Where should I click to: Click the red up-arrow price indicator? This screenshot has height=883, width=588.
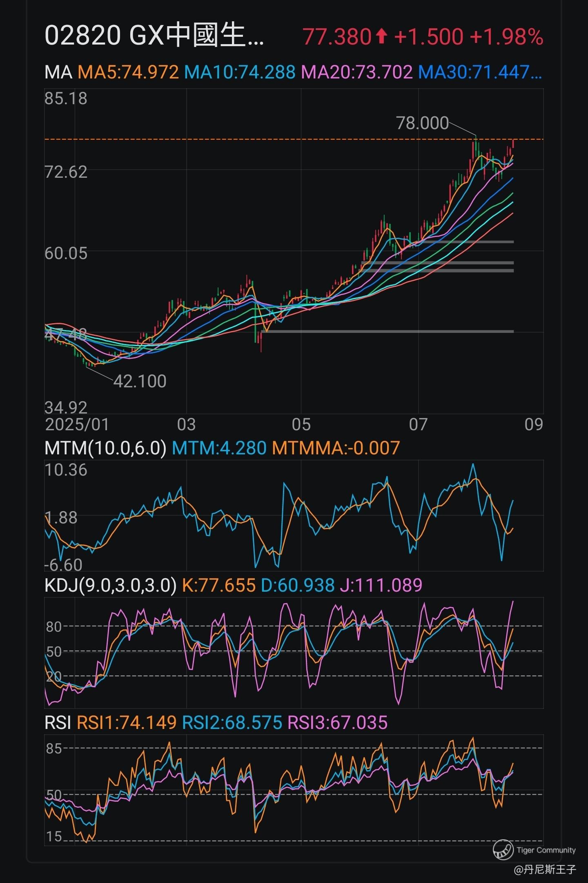click(x=381, y=36)
